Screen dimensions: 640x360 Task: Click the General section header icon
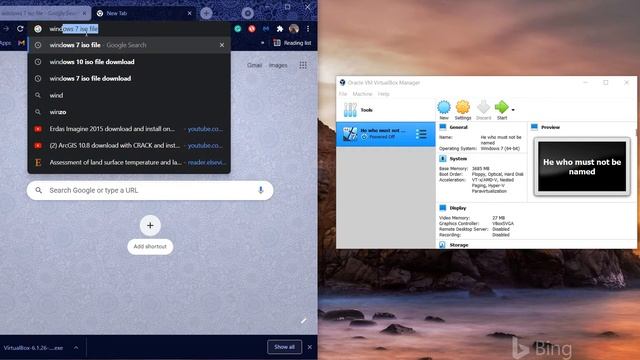pyautogui.click(x=442, y=127)
